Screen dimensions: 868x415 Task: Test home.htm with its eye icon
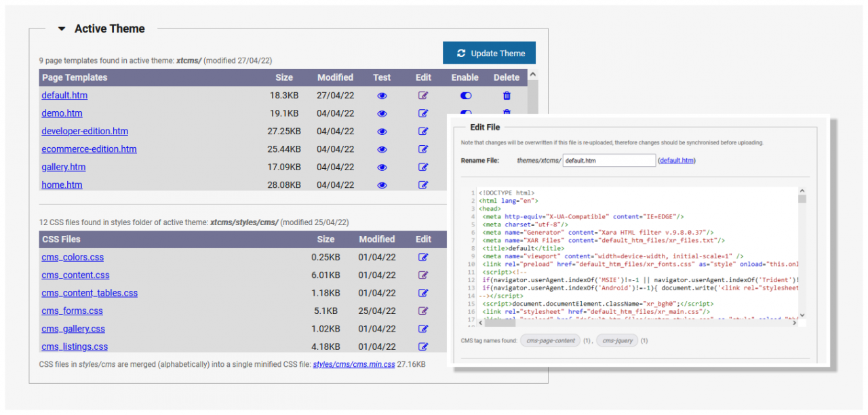click(x=382, y=185)
